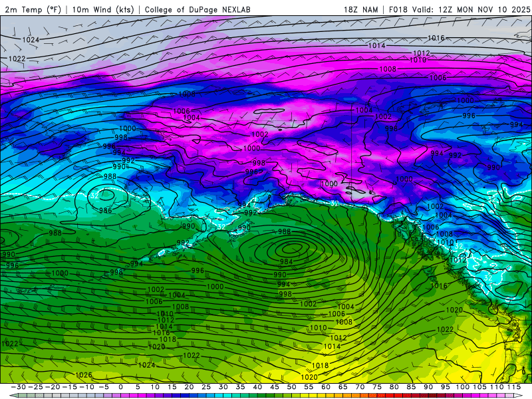
Task: Select the 15 tick on the temperature scale
Action: tap(172, 387)
